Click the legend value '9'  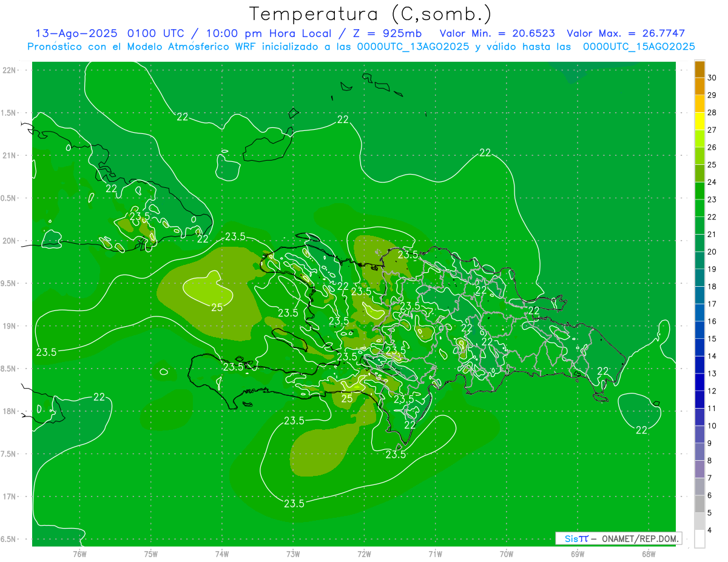pyautogui.click(x=710, y=444)
